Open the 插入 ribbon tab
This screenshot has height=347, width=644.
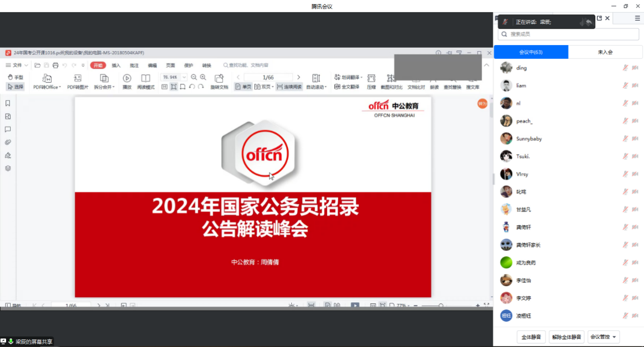116,65
